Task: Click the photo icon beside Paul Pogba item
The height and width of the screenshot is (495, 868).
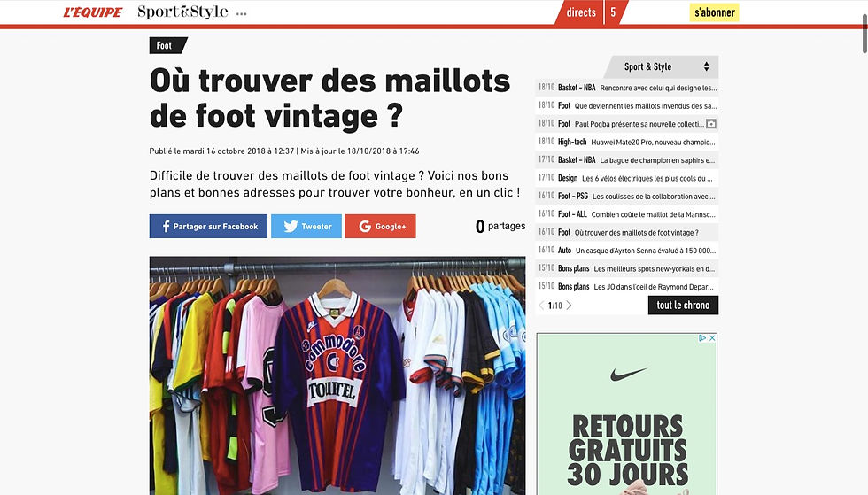Action: [711, 124]
